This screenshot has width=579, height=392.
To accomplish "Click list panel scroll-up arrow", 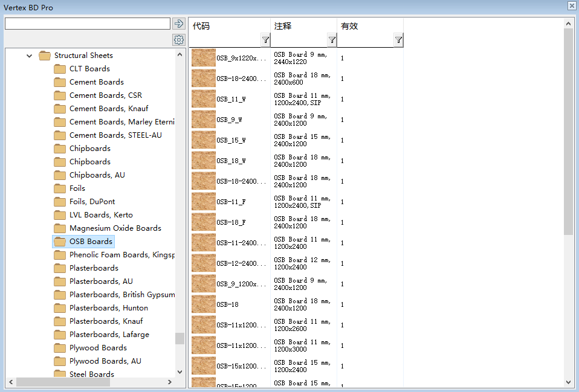I will tap(568, 24).
